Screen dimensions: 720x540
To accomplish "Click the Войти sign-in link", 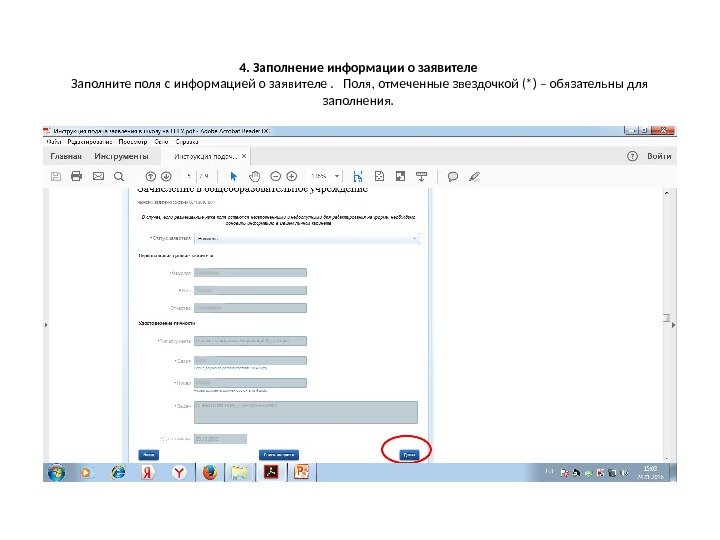I will point(659,156).
